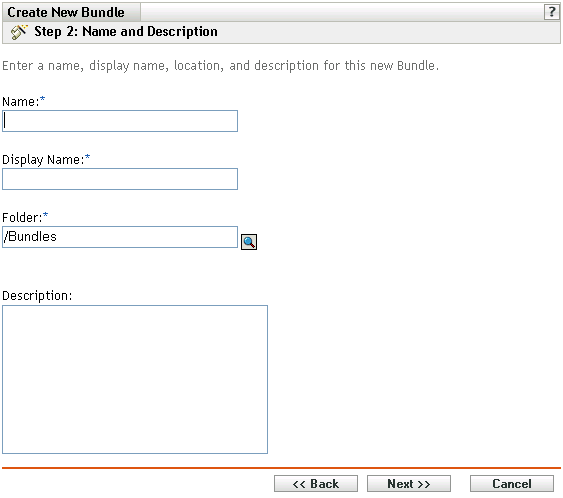
Task: Browse for folder using magnifier icon
Action: coord(249,242)
